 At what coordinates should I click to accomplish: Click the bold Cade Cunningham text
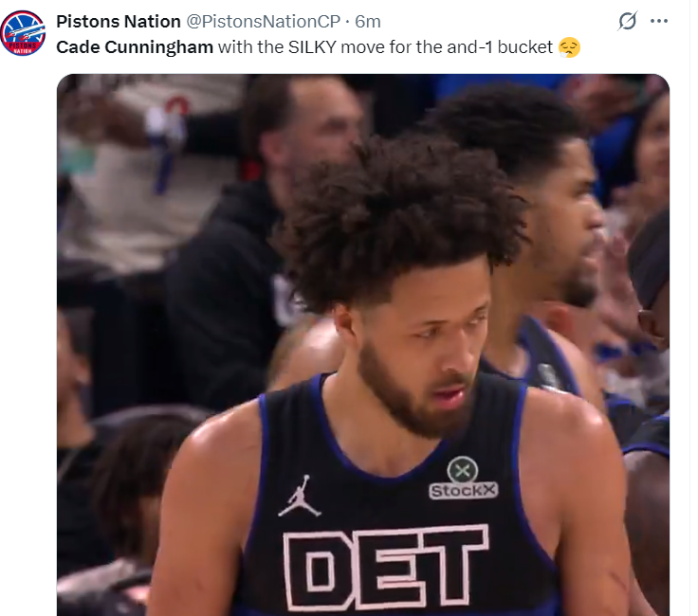(135, 47)
